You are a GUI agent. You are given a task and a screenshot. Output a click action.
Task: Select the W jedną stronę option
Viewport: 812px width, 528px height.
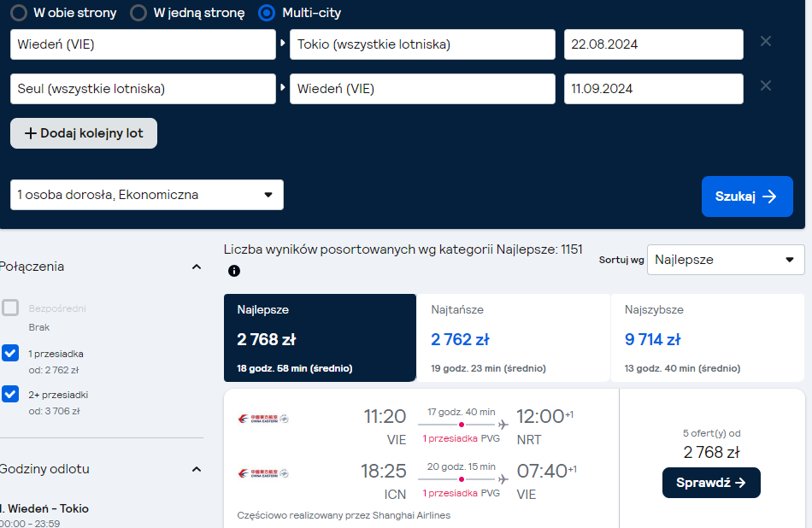138,13
